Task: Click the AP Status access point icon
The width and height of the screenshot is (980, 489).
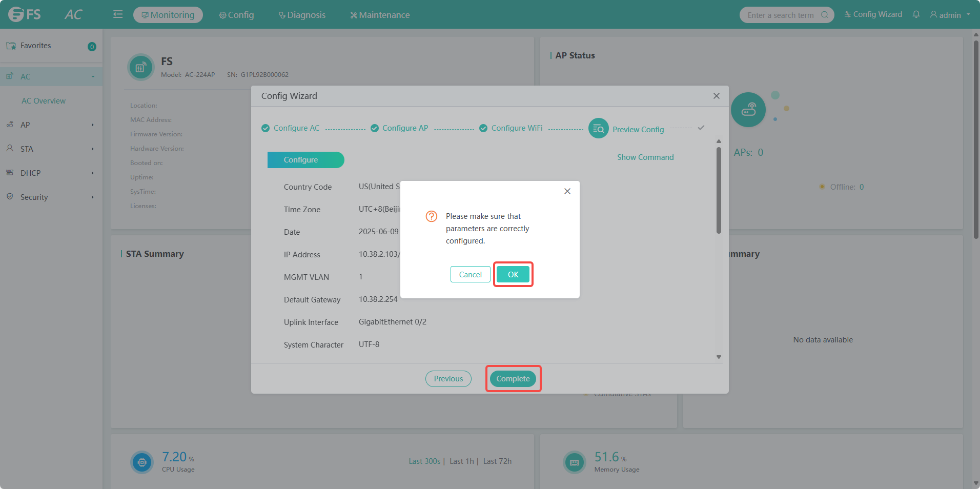Action: pos(748,109)
